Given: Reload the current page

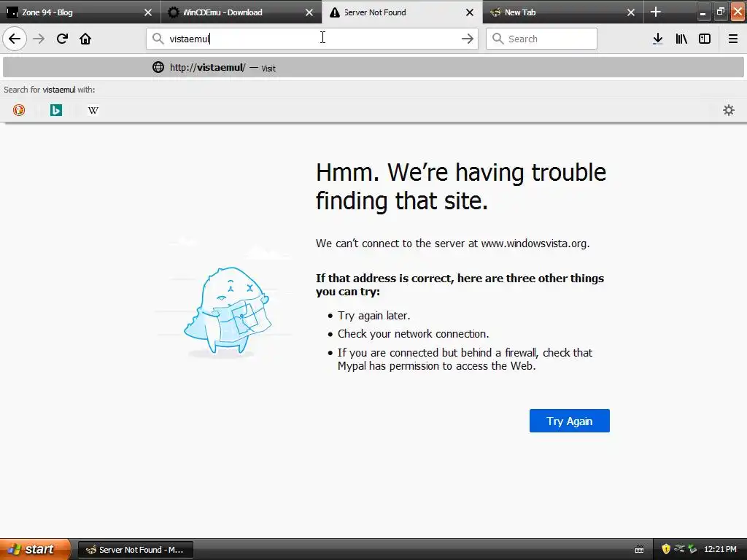Looking at the screenshot, I should coord(62,39).
